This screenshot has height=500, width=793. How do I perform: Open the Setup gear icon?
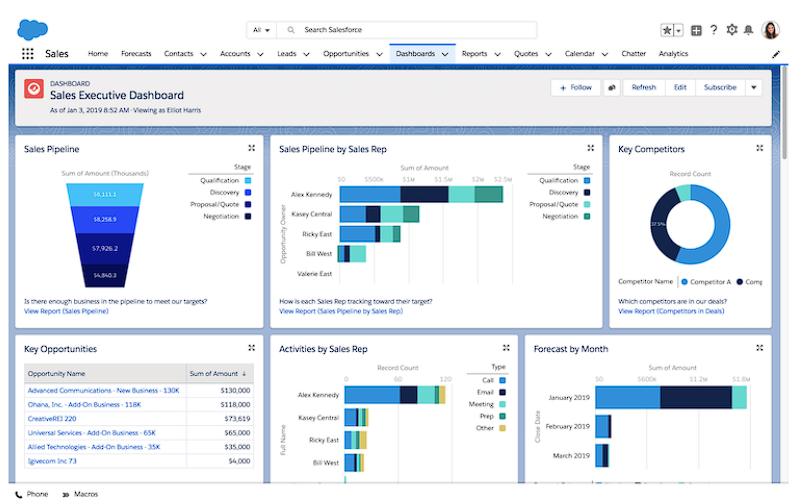(732, 30)
